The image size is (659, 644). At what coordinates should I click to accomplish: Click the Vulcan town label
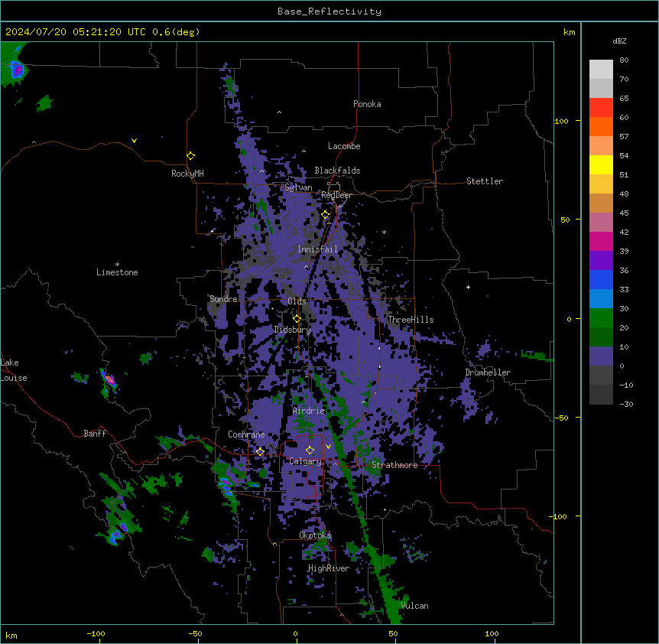[x=415, y=606]
